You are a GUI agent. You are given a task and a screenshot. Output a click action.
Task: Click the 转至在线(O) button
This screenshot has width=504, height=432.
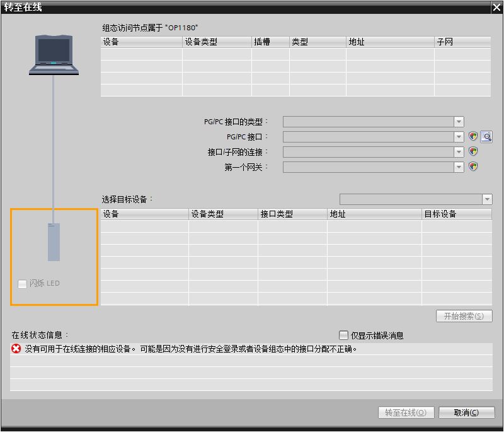tap(406, 412)
